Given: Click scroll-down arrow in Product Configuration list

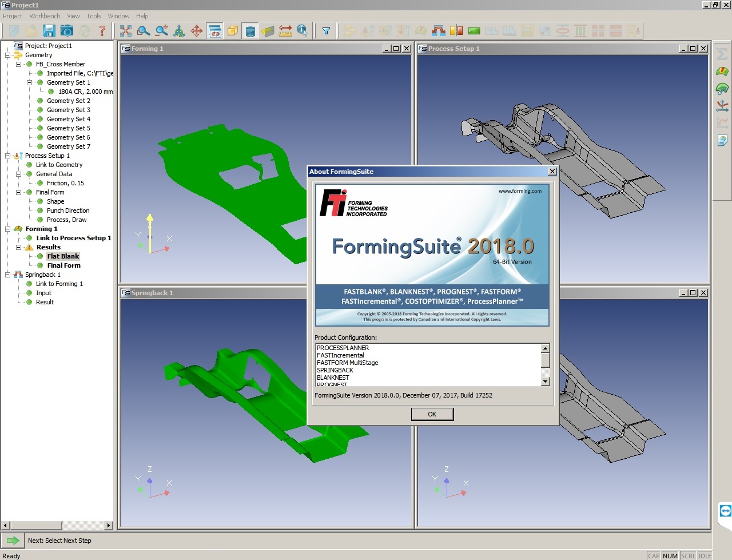Looking at the screenshot, I should pos(546,382).
